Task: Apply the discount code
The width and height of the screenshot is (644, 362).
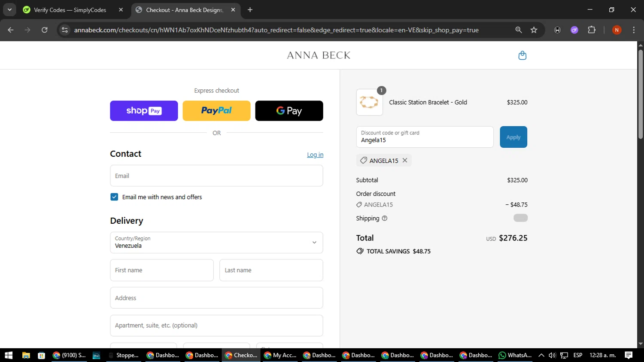Action: (x=513, y=137)
